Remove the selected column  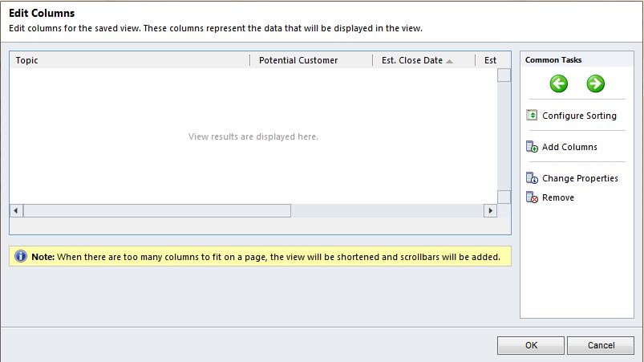[558, 197]
